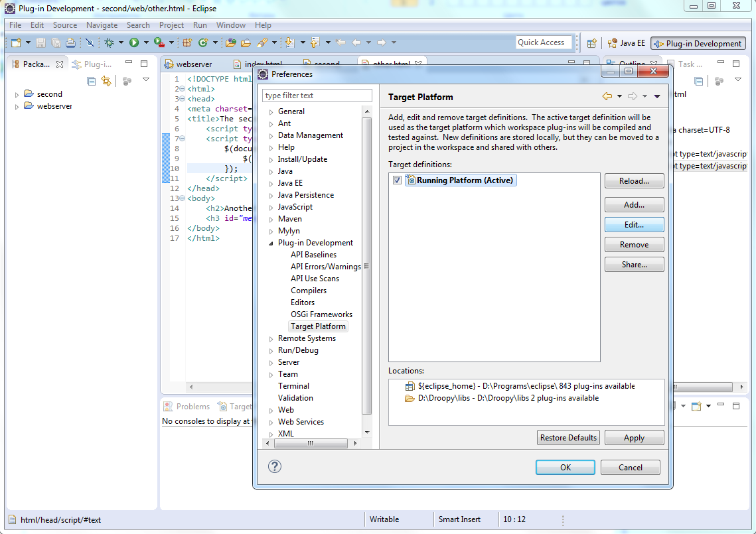
Task: Open the Run button dropdown arrow
Action: (146, 43)
